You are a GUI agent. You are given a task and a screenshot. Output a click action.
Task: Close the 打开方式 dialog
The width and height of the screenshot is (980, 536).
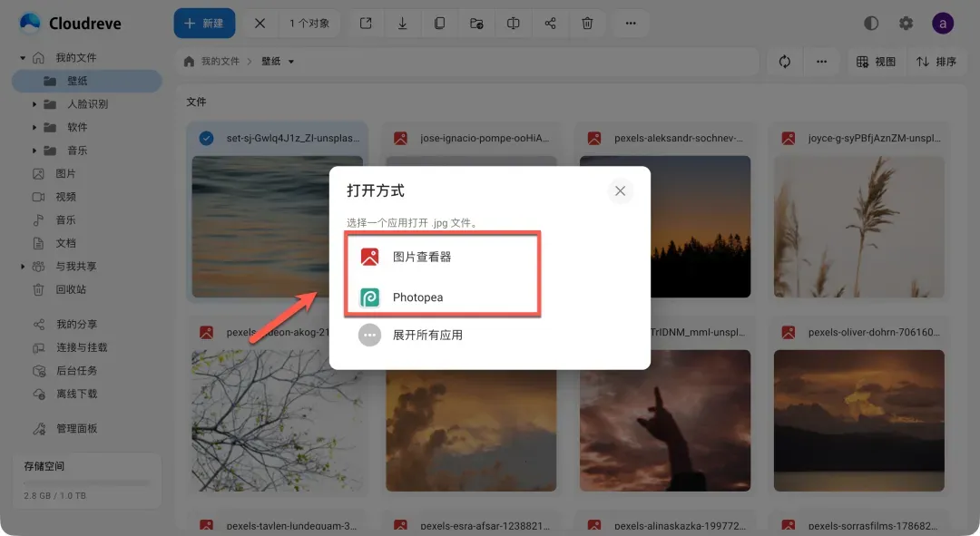tap(620, 191)
